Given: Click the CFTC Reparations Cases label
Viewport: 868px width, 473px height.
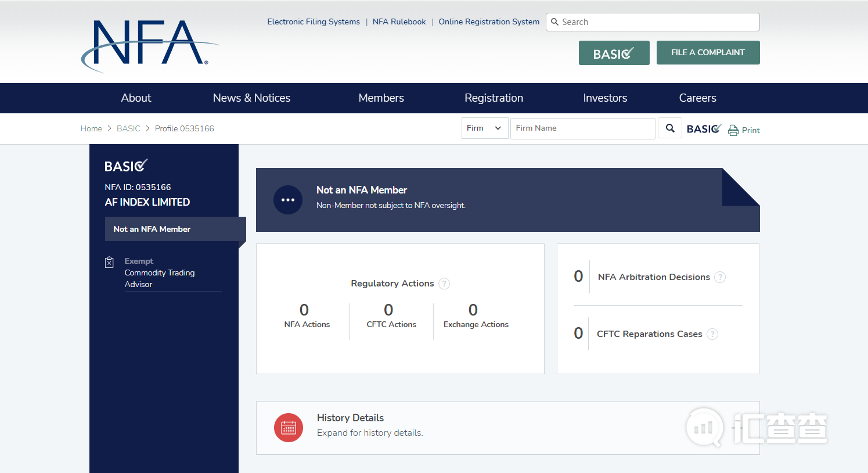Looking at the screenshot, I should (650, 334).
